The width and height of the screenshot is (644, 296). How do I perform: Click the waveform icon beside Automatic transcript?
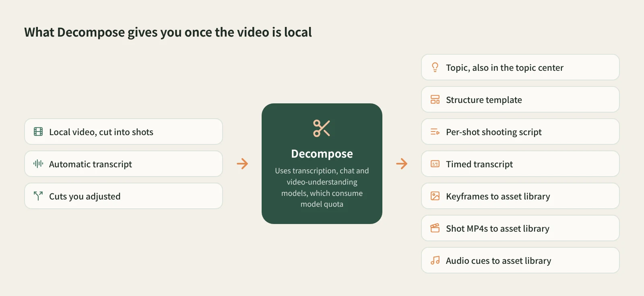click(x=38, y=164)
